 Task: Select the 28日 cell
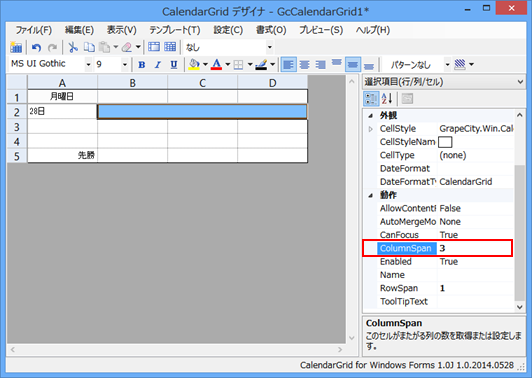pos(62,112)
